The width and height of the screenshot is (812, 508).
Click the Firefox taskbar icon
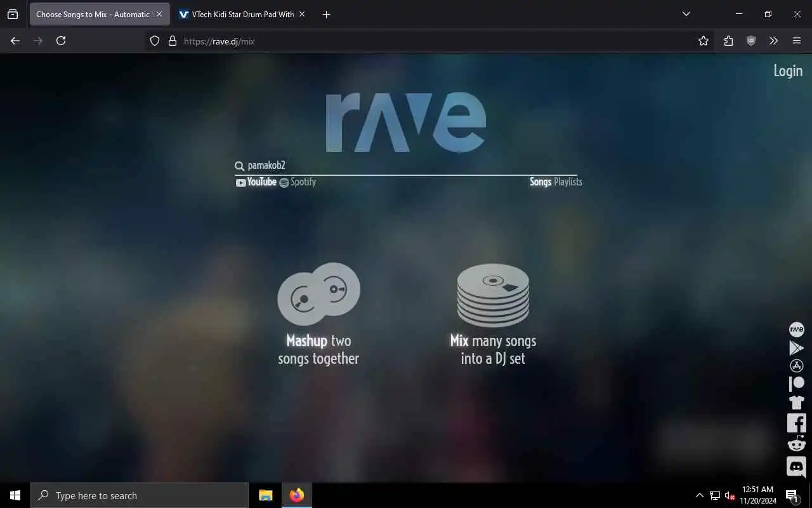click(x=296, y=495)
